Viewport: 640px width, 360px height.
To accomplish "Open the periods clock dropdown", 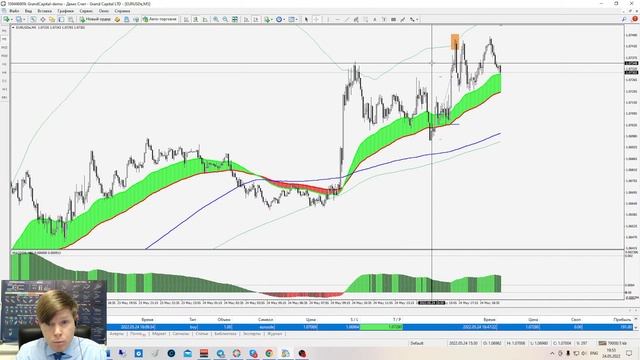I will click(x=280, y=19).
